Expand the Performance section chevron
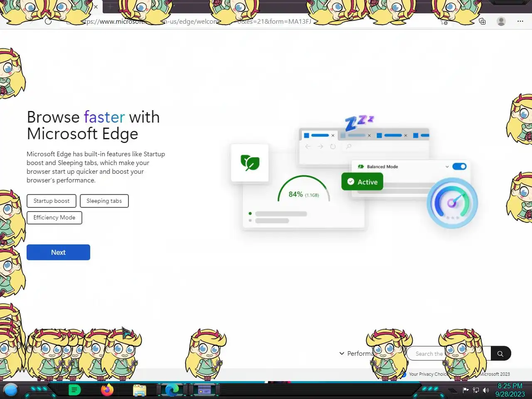Image resolution: width=532 pixels, height=399 pixels. point(342,353)
